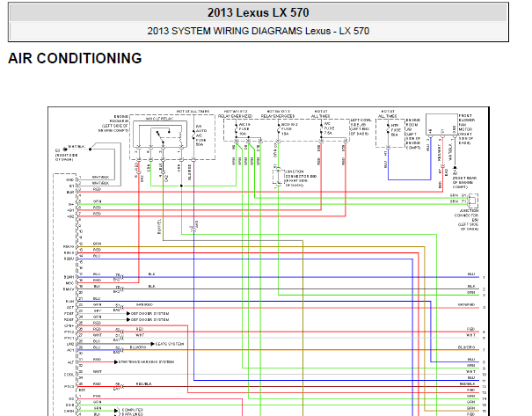Click the 'COOL' terminal label
The height and width of the screenshot is (416, 532).
point(69,375)
